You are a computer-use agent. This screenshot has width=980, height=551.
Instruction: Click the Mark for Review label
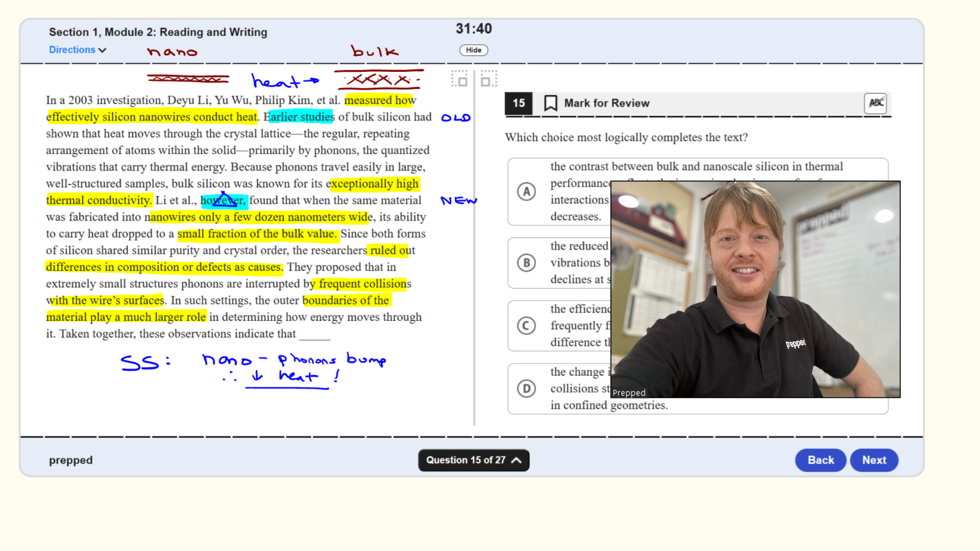coord(606,103)
